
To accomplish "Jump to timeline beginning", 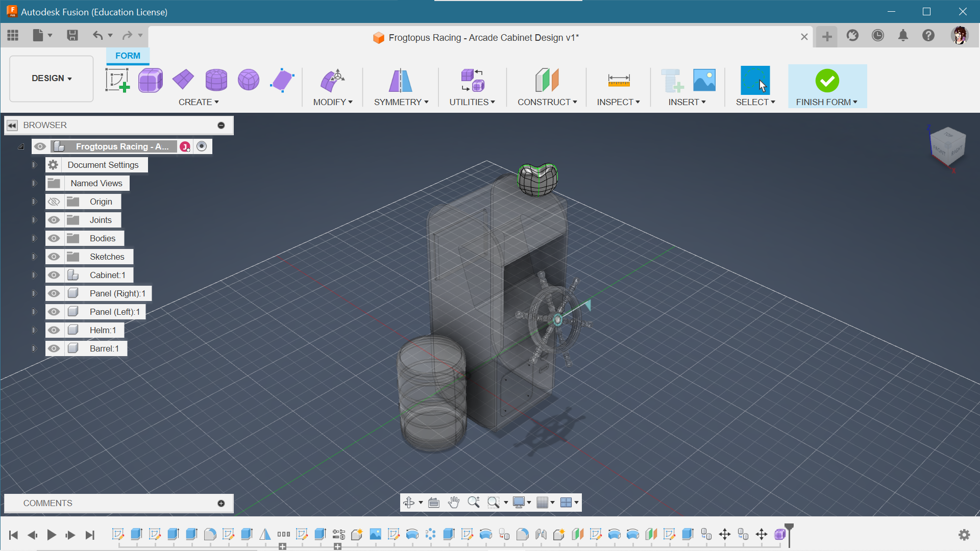I will coord(14,535).
